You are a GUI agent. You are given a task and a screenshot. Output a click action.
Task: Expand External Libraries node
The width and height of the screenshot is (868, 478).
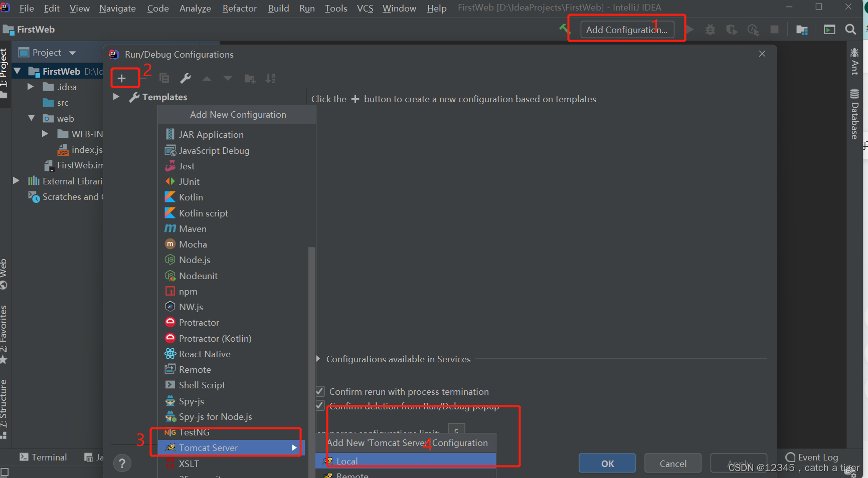pos(16,181)
